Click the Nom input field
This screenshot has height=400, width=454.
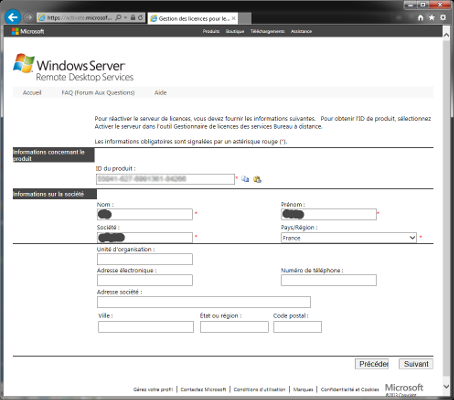click(145, 214)
